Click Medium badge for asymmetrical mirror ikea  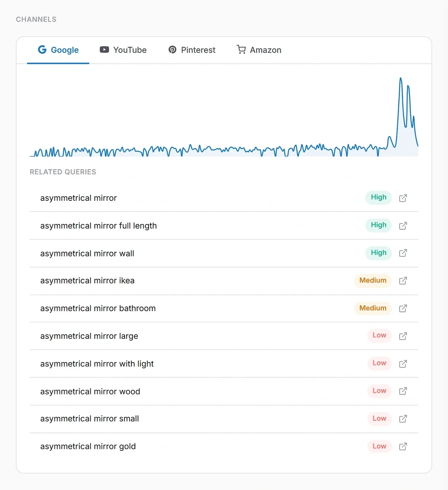373,280
